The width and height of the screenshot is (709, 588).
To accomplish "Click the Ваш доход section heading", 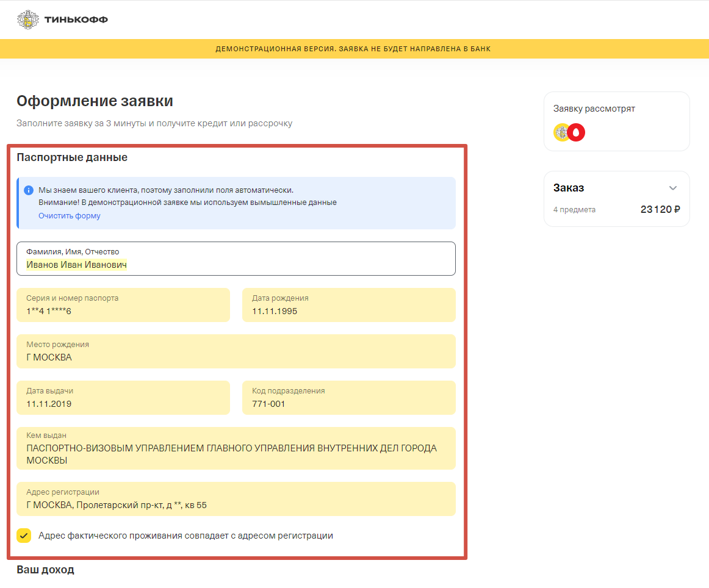I will coord(45,570).
